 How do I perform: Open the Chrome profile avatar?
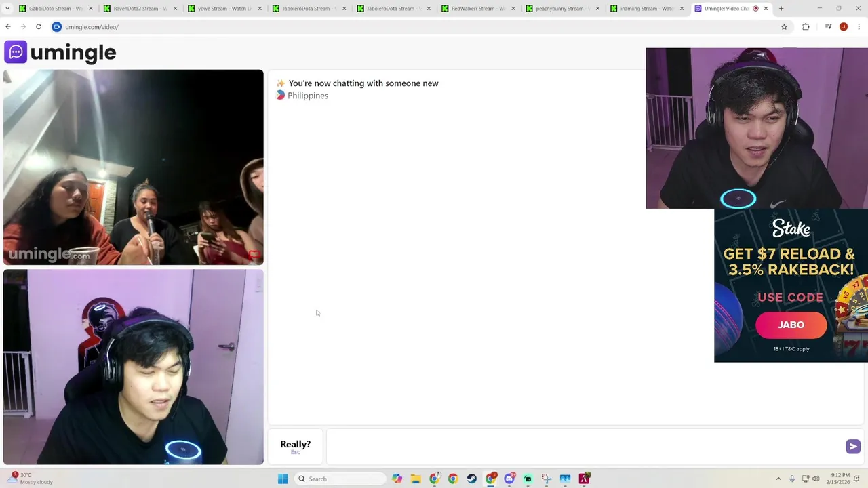point(844,27)
